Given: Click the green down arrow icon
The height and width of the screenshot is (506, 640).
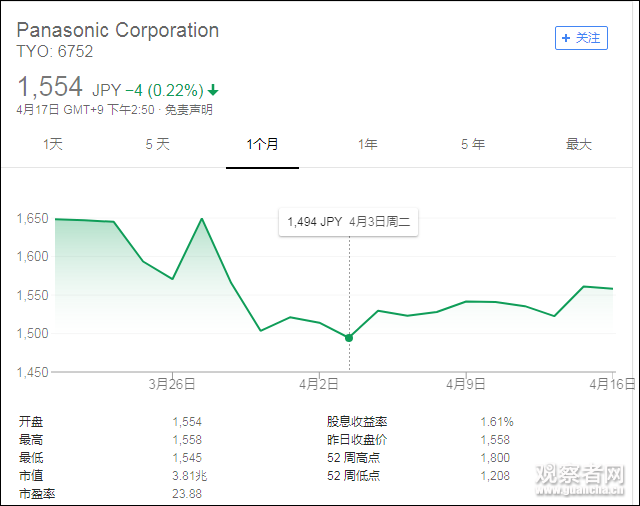Looking at the screenshot, I should pos(213,90).
